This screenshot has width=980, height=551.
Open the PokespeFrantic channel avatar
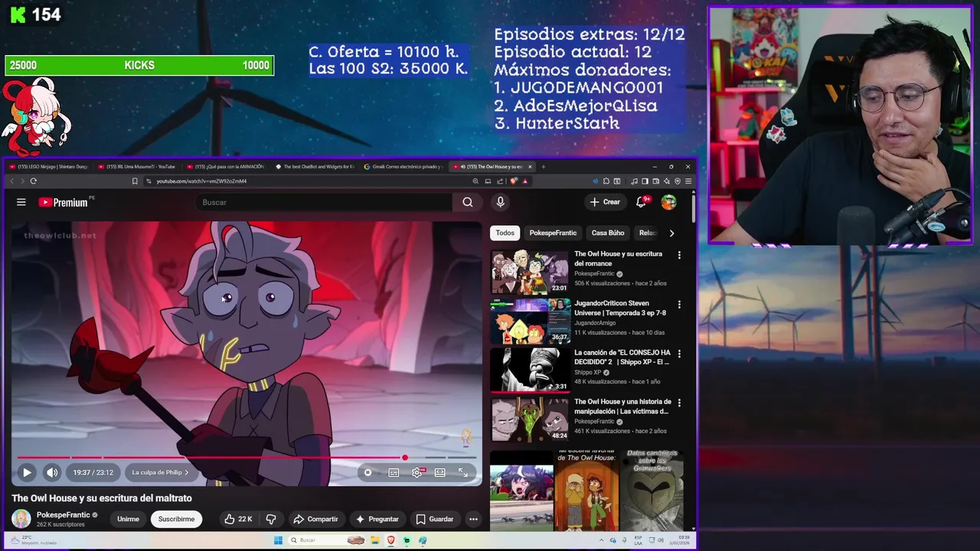21,519
